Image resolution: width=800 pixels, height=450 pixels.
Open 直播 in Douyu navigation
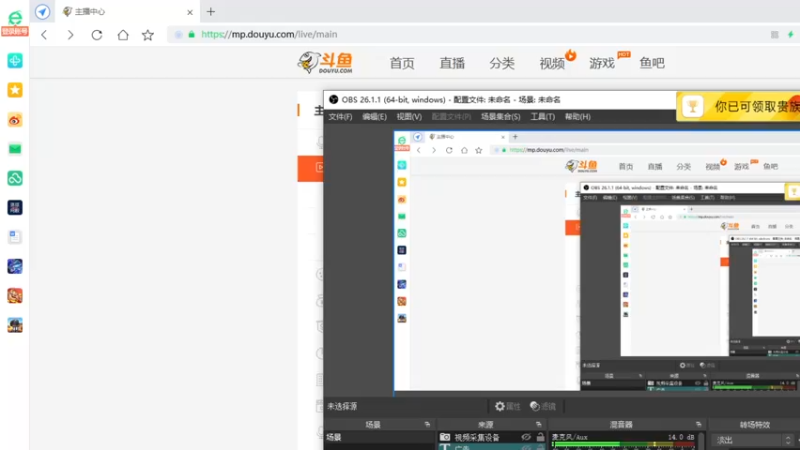[452, 63]
